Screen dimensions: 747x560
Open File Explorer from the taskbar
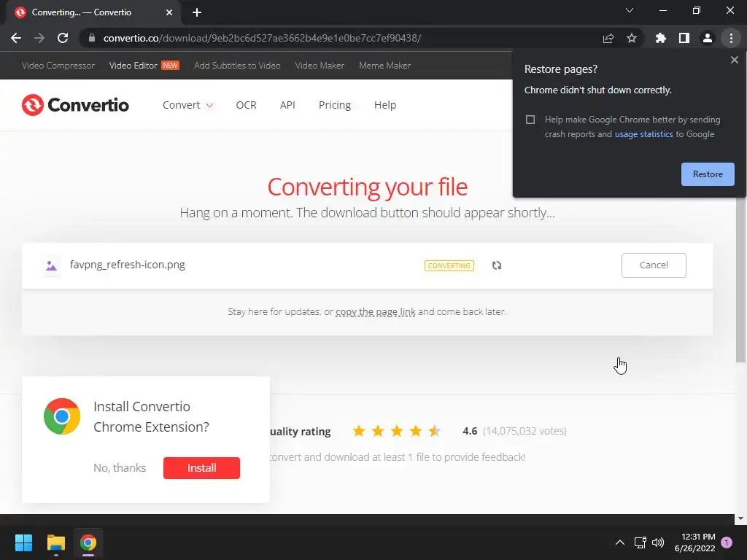point(55,542)
